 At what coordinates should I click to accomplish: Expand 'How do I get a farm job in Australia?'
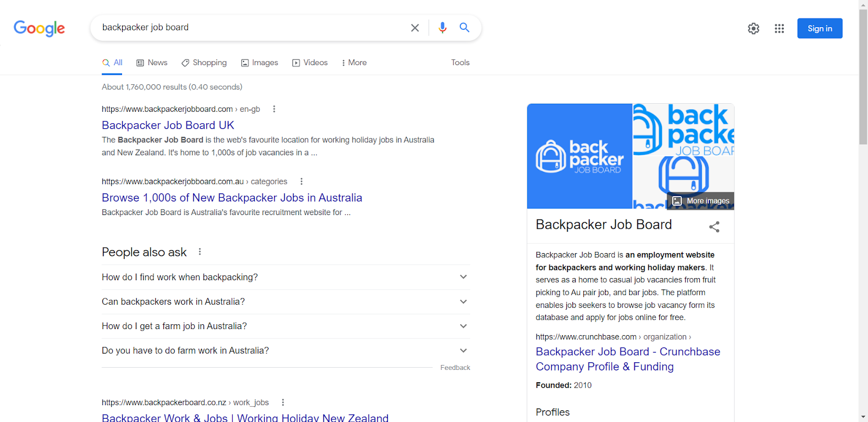pyautogui.click(x=286, y=326)
